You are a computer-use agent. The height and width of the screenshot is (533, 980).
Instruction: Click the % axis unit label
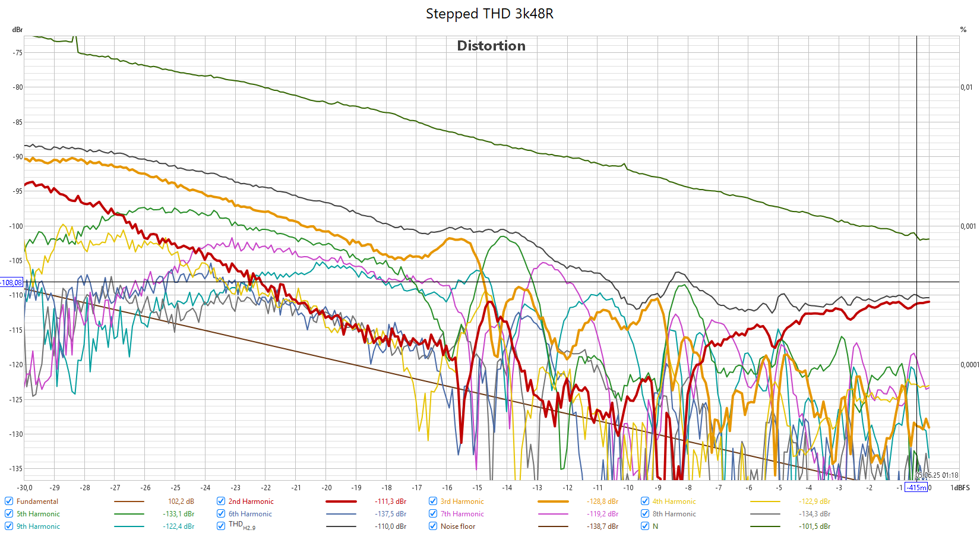pyautogui.click(x=963, y=30)
